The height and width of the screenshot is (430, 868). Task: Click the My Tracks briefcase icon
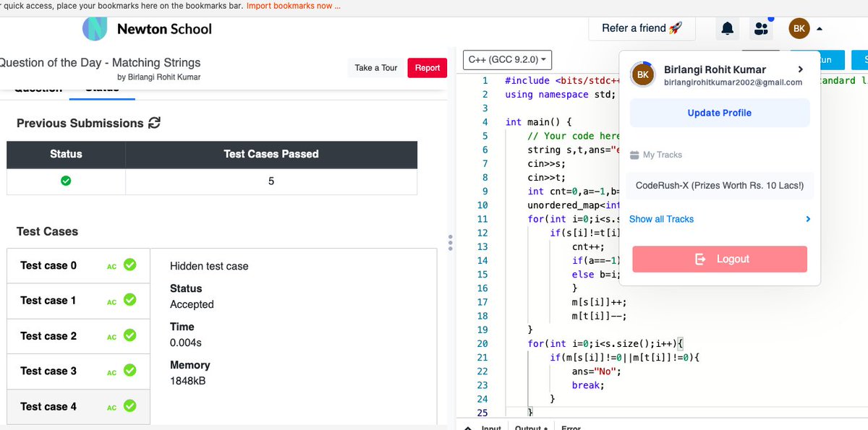click(x=635, y=155)
